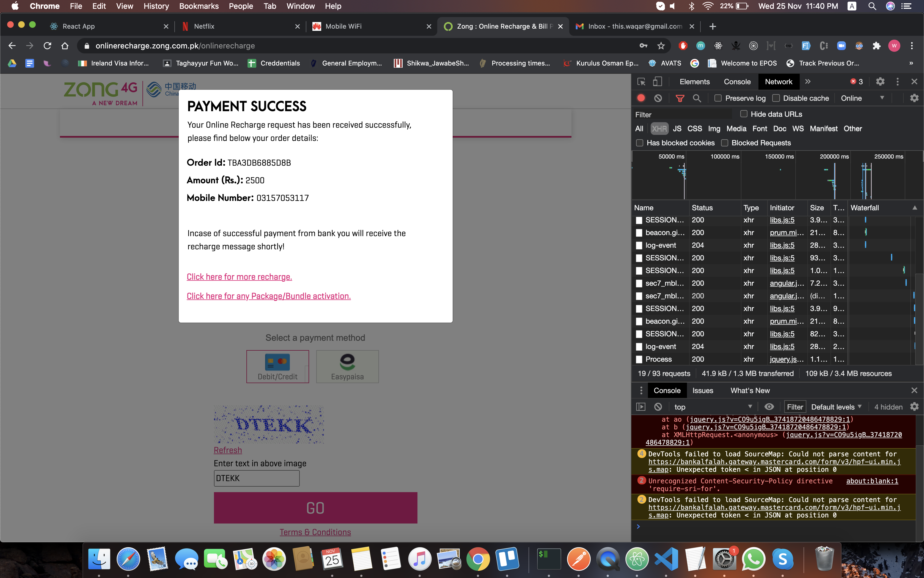The image size is (924, 578).
Task: Check the Blocked Requests checkbox
Action: point(724,143)
